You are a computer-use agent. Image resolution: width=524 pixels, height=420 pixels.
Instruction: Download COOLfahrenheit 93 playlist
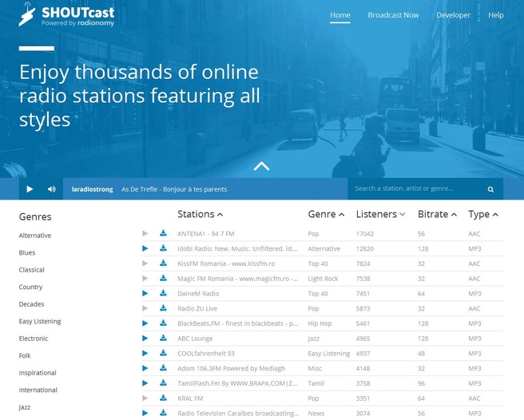pyautogui.click(x=163, y=353)
